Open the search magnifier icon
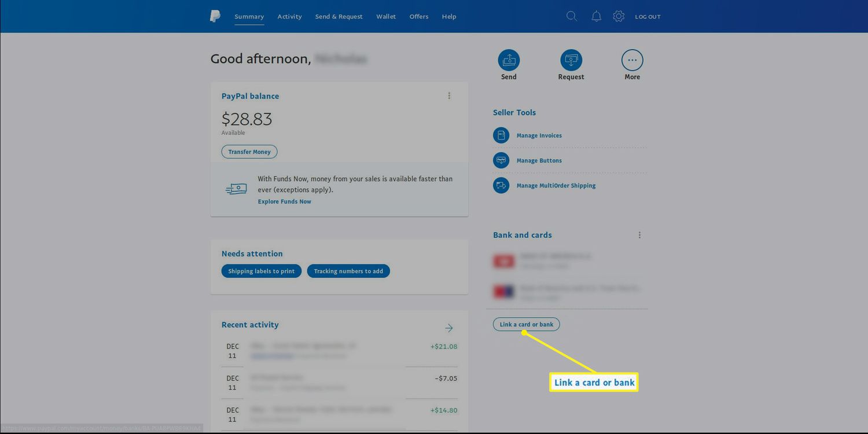The width and height of the screenshot is (868, 434). click(572, 16)
